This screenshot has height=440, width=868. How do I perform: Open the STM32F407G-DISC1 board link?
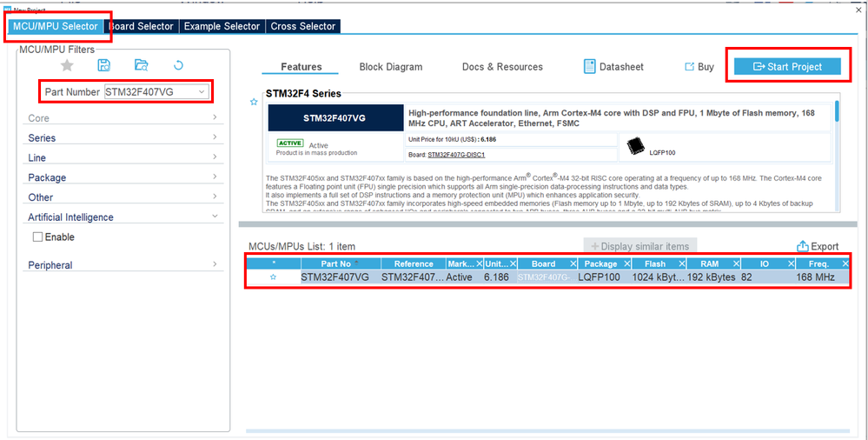coord(456,155)
